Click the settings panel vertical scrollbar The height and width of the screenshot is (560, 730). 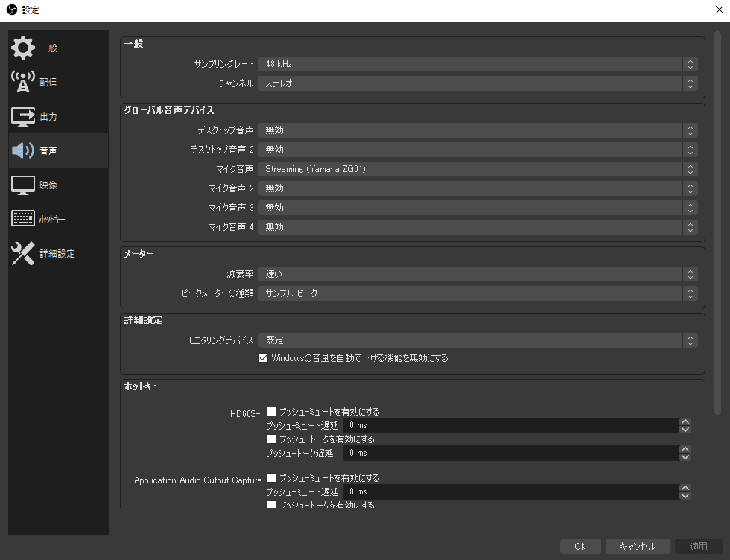coord(717,223)
